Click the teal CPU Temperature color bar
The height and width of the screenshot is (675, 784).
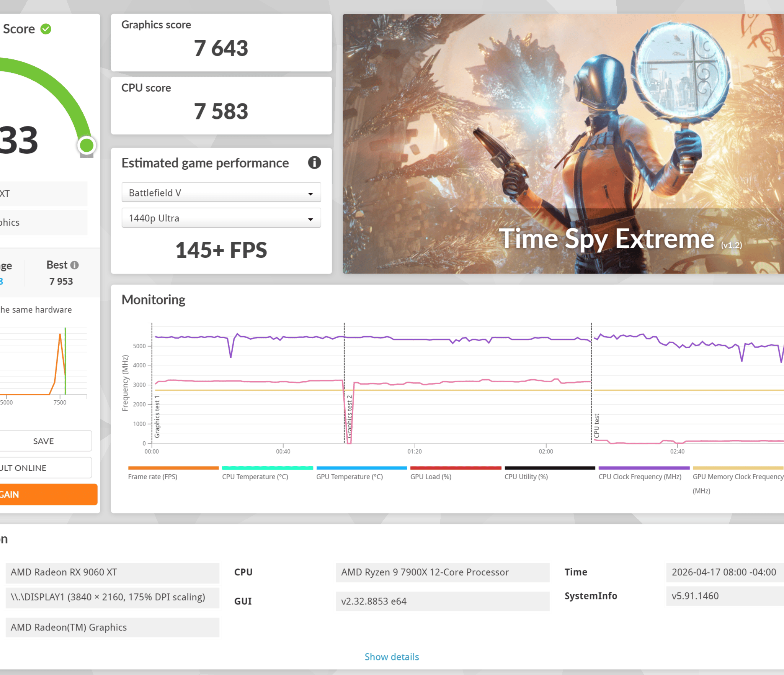(268, 468)
